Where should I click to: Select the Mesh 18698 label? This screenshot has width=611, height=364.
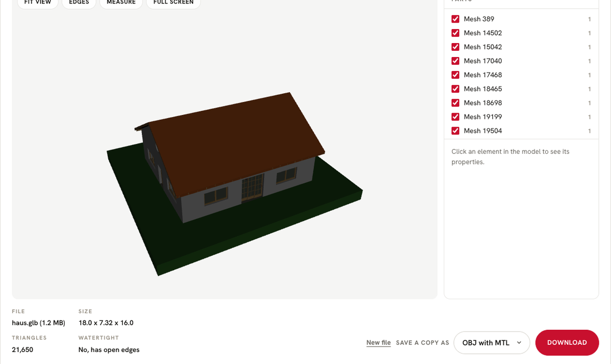pos(482,103)
